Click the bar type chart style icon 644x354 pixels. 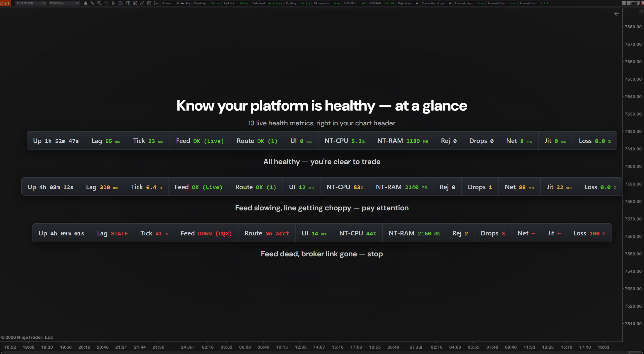[85, 3]
